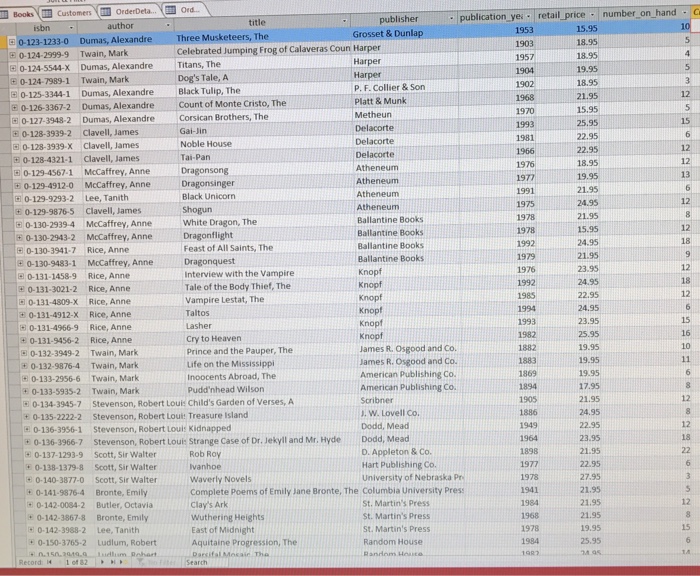This screenshot has width=700, height=576.
Task: Click the 17.95 retail price cell
Action: click(569, 386)
